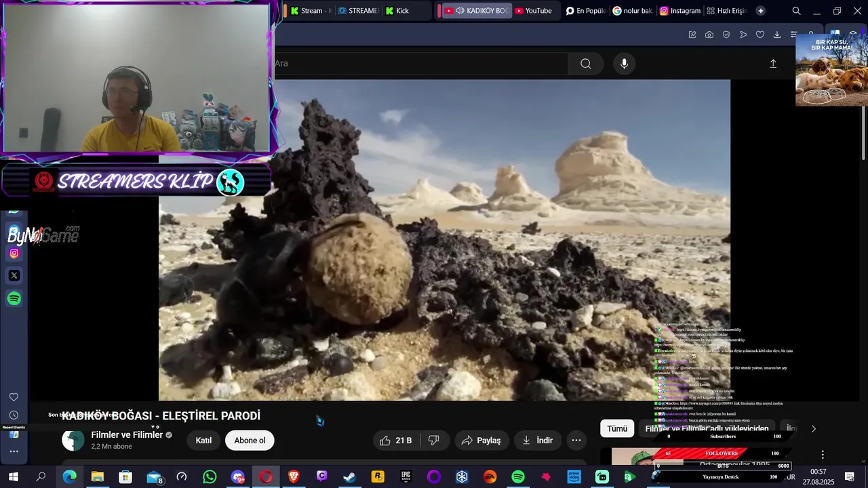
Task: Open Spotify from the taskbar
Action: coord(518,477)
